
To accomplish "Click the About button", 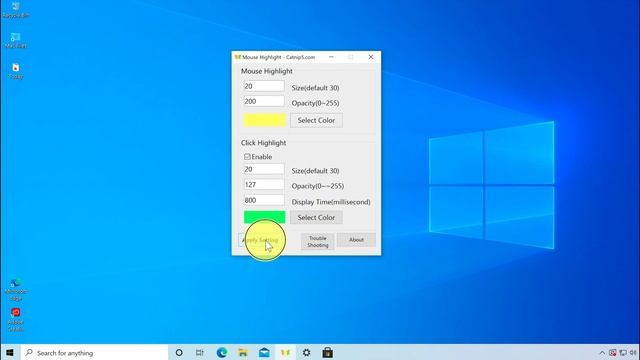I will (x=356, y=240).
